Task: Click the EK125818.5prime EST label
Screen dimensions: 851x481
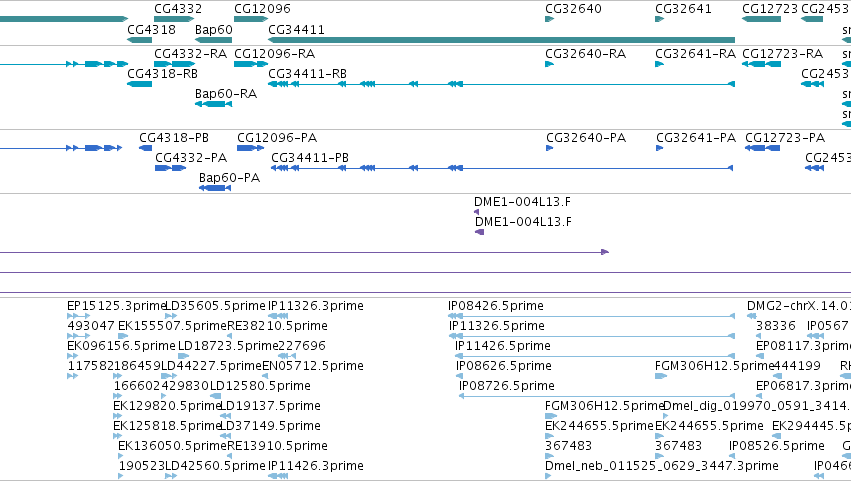Action: coord(167,427)
